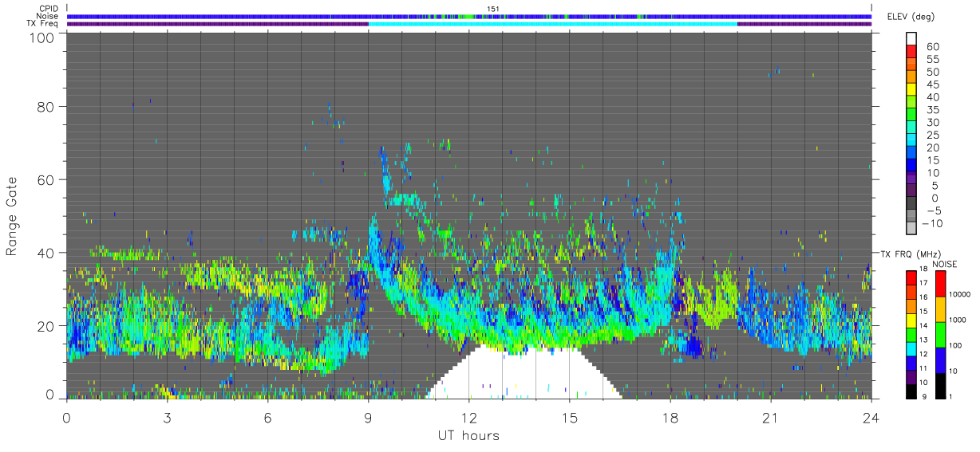The width and height of the screenshot is (980, 452).
Task: Pick the green 100-1000 NOISE swatch
Action: coord(940,333)
